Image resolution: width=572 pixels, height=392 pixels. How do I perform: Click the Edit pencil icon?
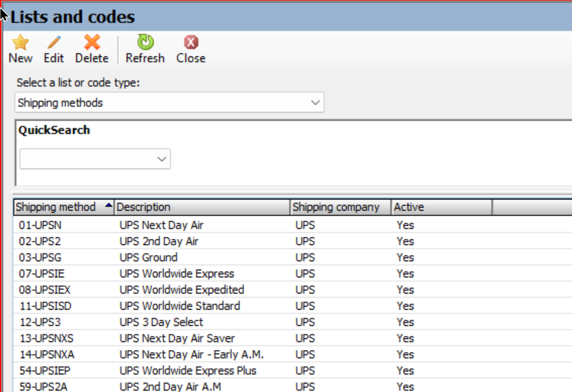coord(54,42)
